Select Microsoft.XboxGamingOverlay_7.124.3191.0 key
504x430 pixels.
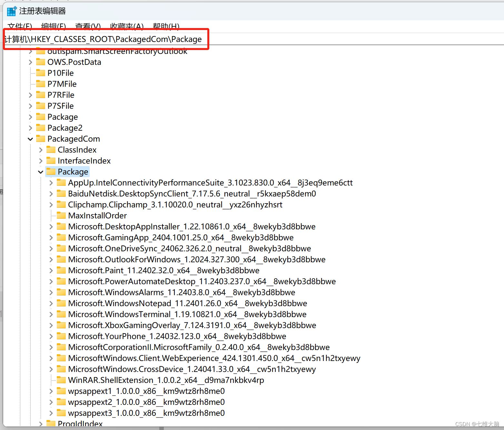click(192, 325)
